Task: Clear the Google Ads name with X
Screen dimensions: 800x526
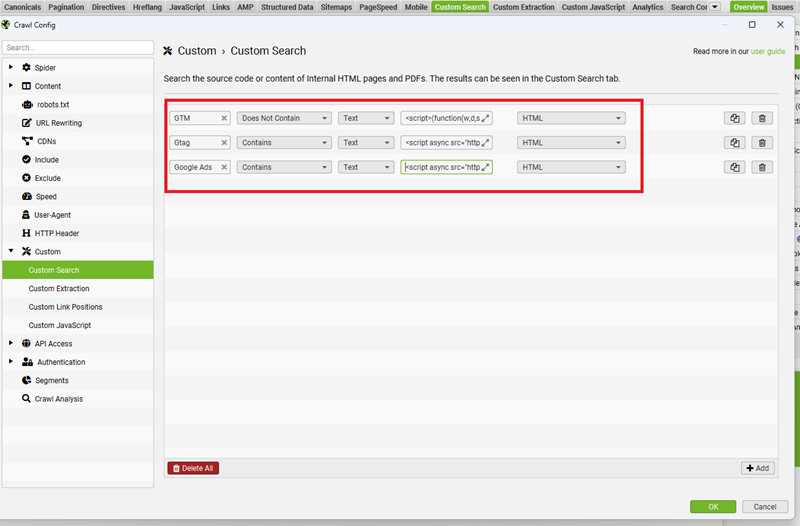Action: [223, 167]
